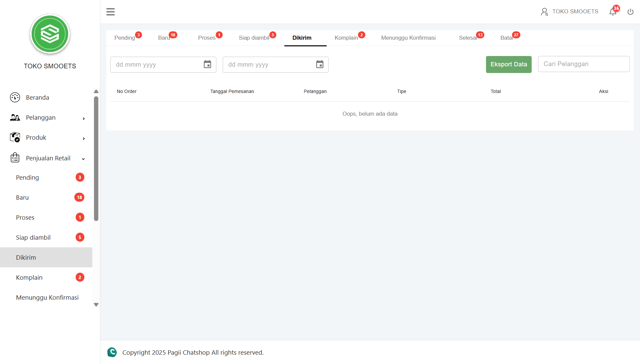This screenshot has height=364, width=640.
Task: Switch to the Komplain tab
Action: [x=346, y=38]
